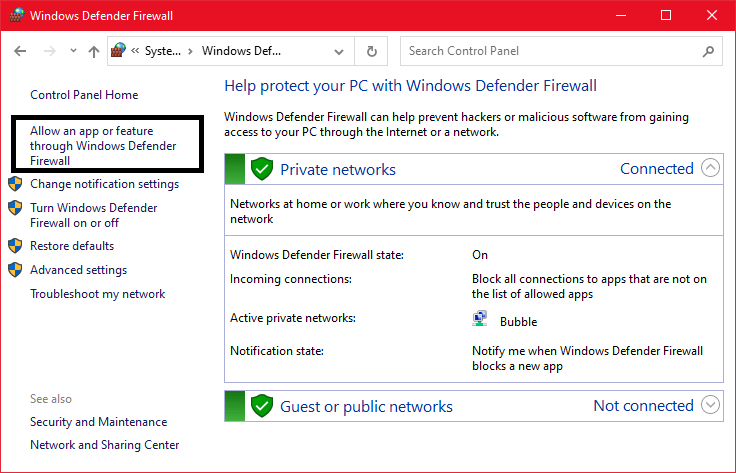This screenshot has height=473, width=736.
Task: Open Advanced settings
Action: pyautogui.click(x=78, y=270)
